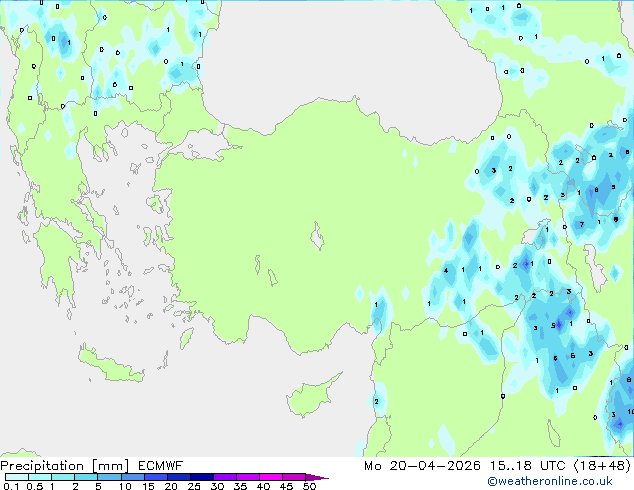Click the 2–5 mm legend color box
The image size is (634, 490).
pos(86,477)
